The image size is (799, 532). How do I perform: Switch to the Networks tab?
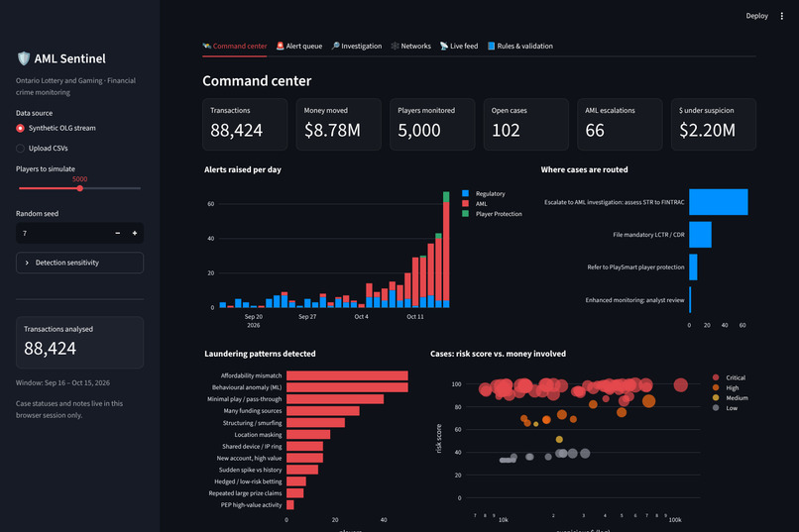pos(410,46)
